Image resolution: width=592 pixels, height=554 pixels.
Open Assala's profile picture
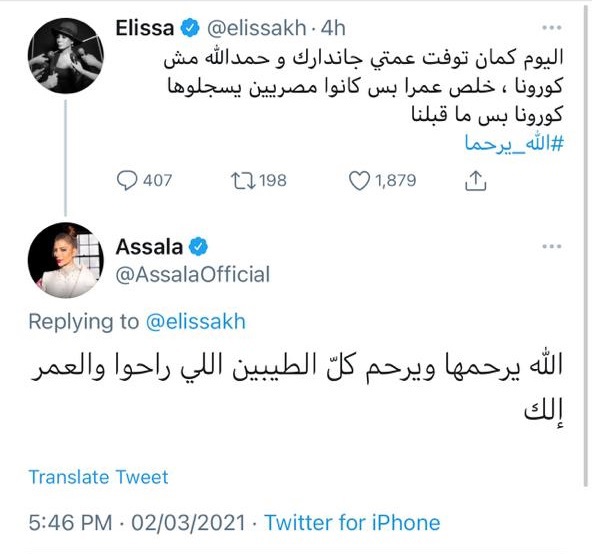(66, 260)
